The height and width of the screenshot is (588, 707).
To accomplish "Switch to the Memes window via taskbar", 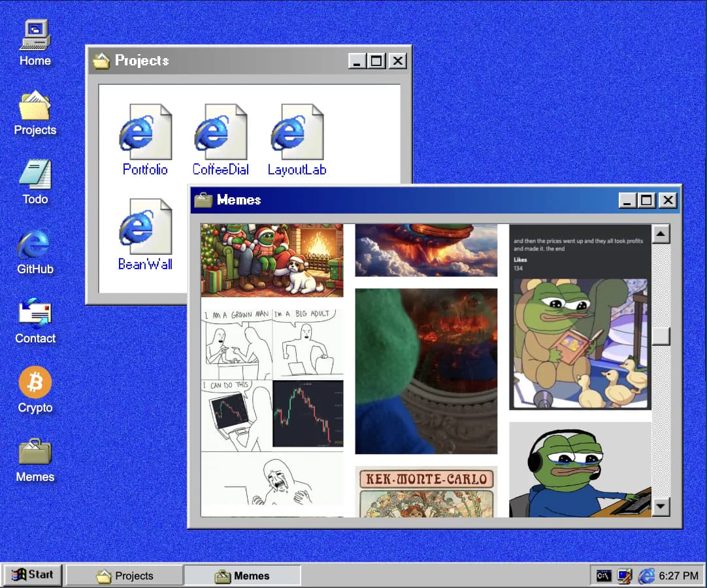I will pos(242,576).
